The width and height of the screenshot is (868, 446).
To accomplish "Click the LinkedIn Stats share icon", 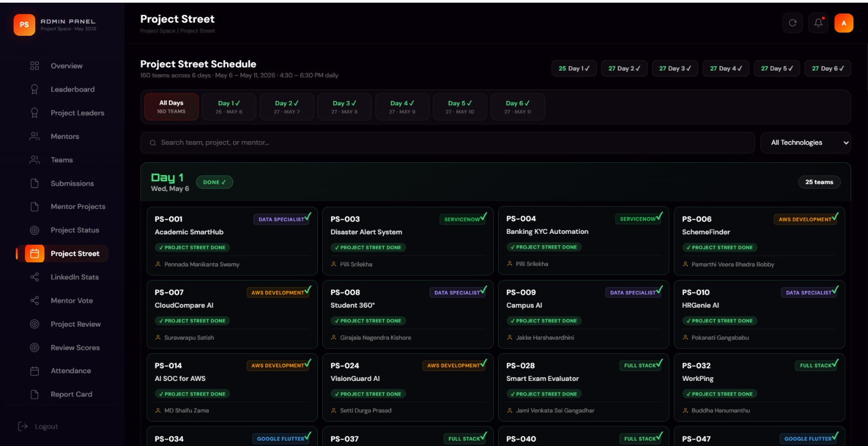I will click(x=35, y=277).
